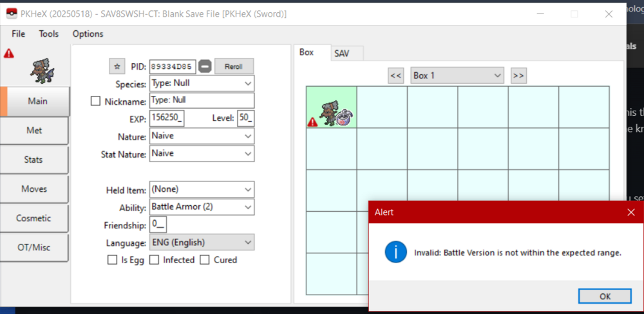Switch to the SAV tab
This screenshot has height=314, width=644.
[341, 53]
